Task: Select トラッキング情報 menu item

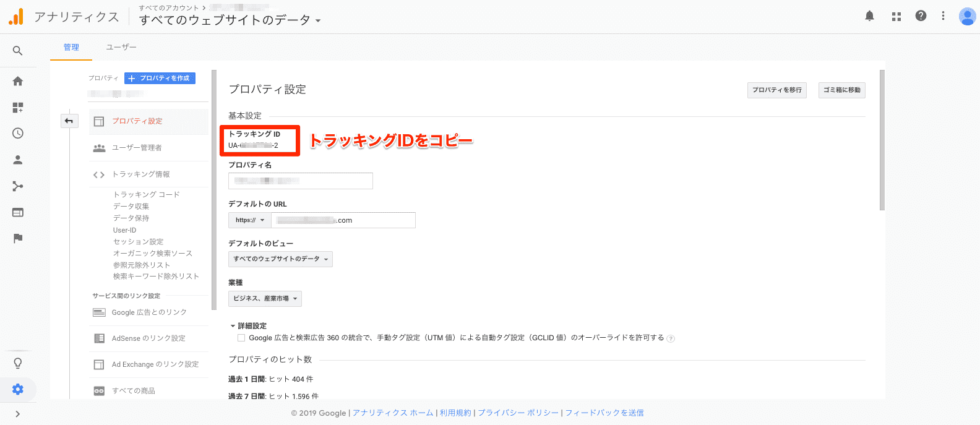Action: pos(148,174)
